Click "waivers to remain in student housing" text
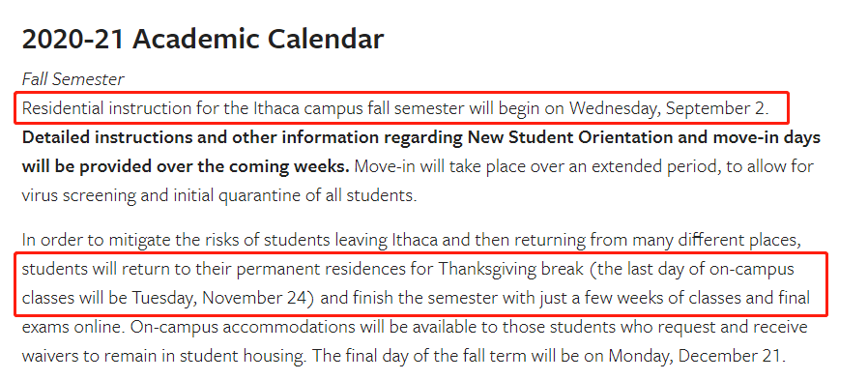The image size is (868, 380). tap(162, 356)
